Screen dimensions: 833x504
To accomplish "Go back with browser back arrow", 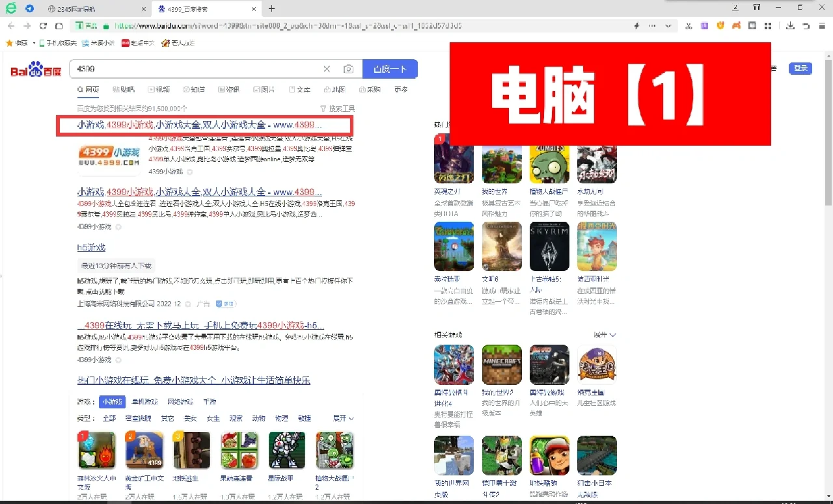I will pyautogui.click(x=10, y=26).
